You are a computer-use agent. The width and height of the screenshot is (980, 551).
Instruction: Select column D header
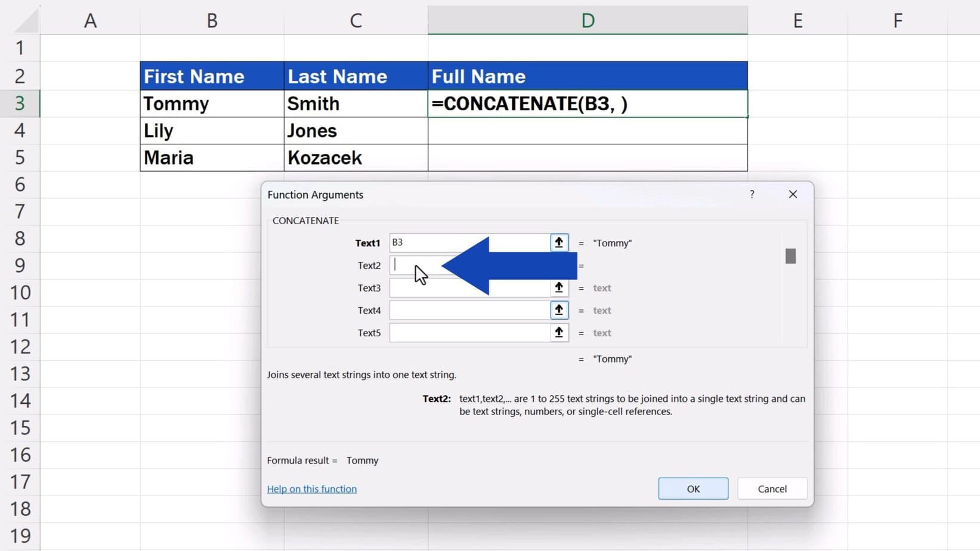(x=588, y=20)
